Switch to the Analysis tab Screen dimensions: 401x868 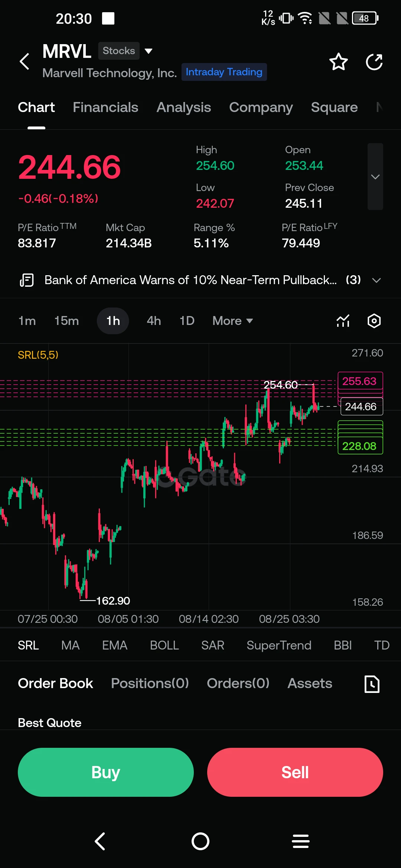[184, 107]
